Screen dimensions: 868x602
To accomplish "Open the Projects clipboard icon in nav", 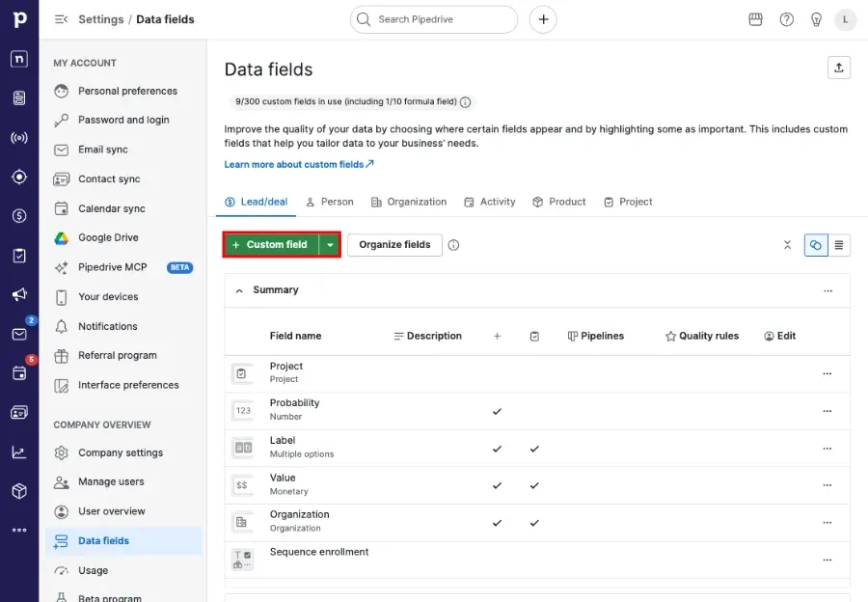I will pyautogui.click(x=19, y=256).
